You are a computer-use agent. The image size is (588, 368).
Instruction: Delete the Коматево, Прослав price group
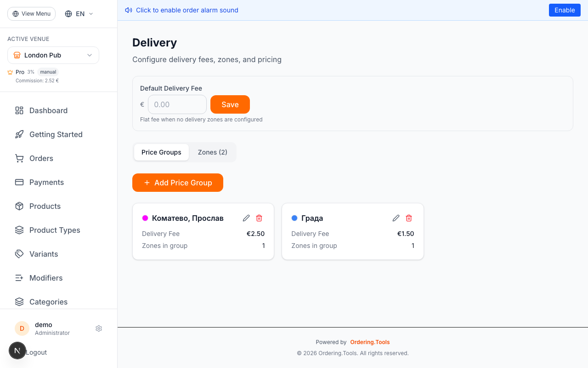259,218
